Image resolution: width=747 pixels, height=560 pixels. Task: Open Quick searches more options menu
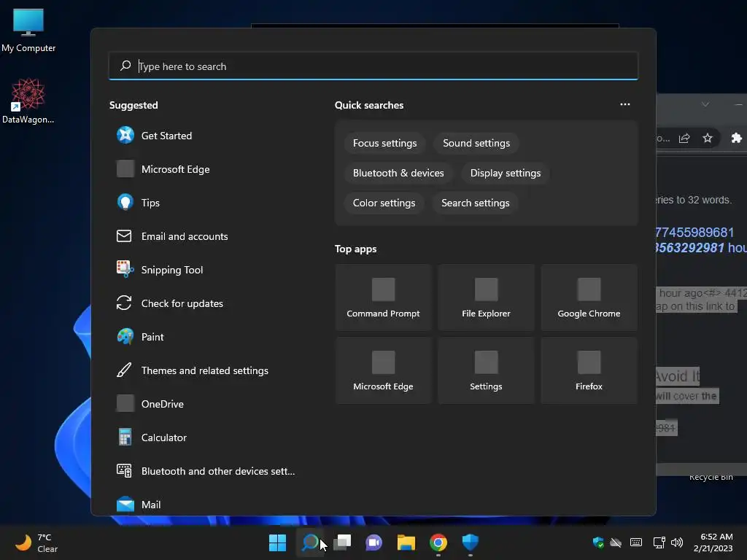[x=625, y=105]
